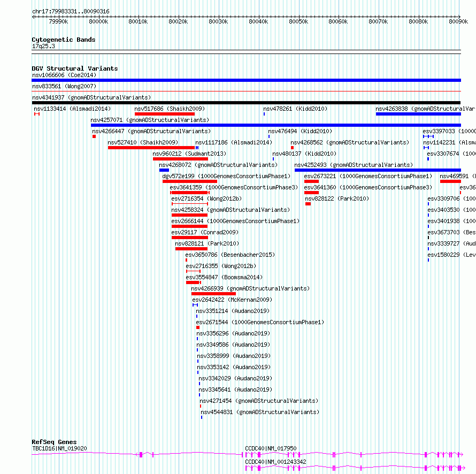Select nsv4266447 gnomAD variant label
476x474 pixels.
(151, 131)
